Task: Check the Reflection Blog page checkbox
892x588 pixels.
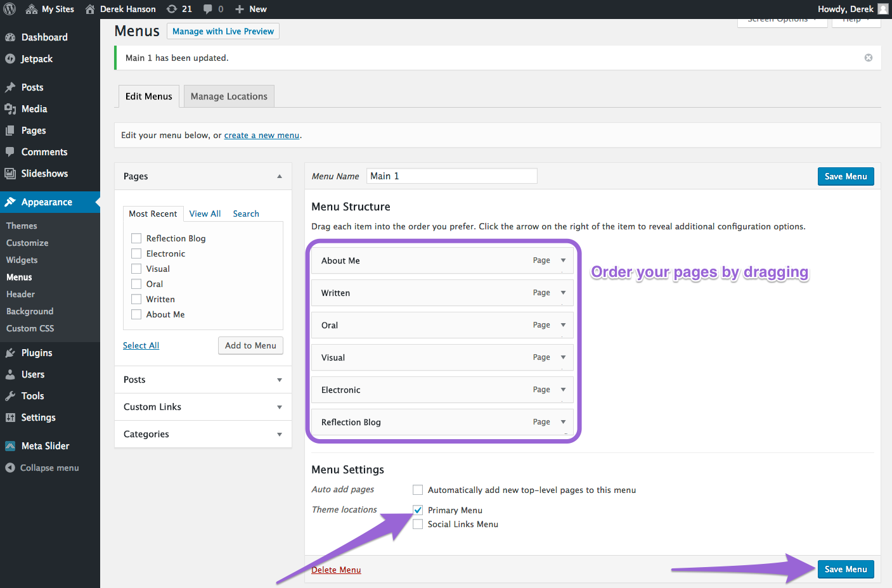Action: tap(136, 238)
